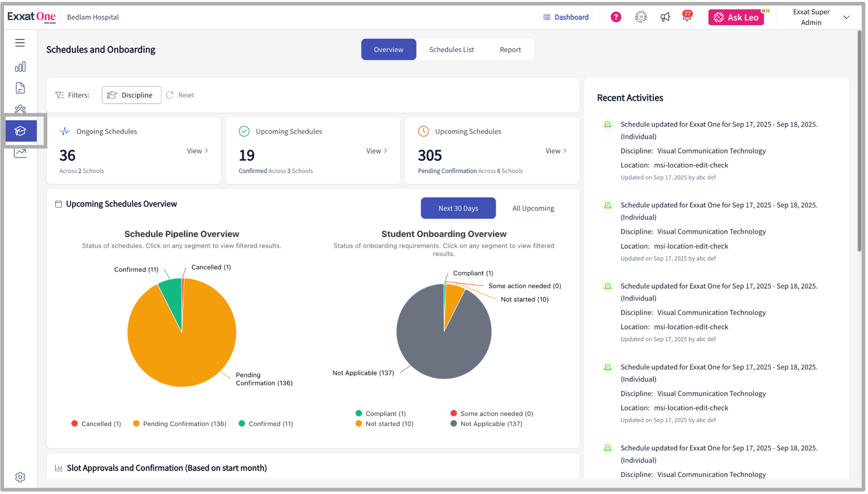Open the bar chart analytics sidebar icon
Screen dimensions: 868x494
[x=20, y=66]
